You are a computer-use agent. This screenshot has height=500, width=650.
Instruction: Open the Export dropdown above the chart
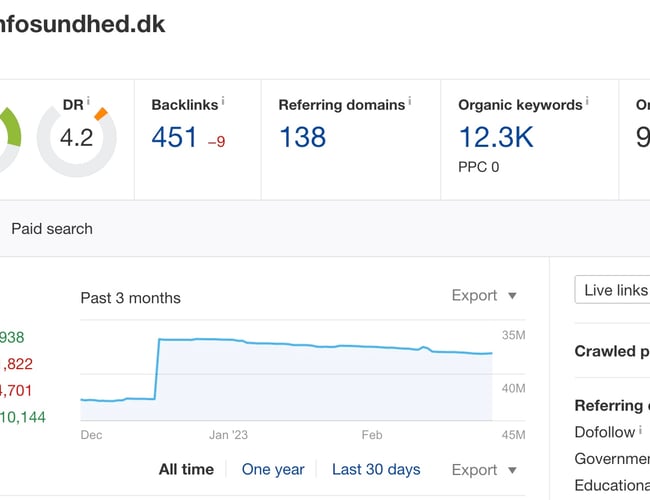tap(484, 295)
